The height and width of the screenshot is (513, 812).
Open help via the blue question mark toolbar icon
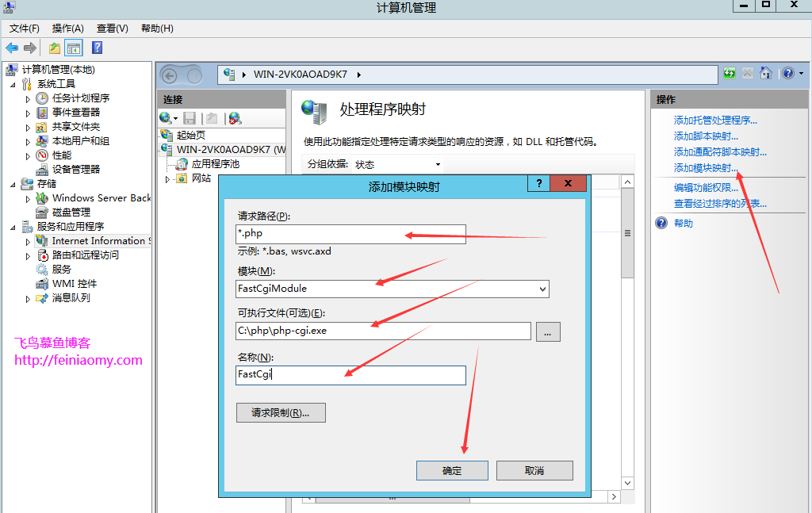pos(97,48)
